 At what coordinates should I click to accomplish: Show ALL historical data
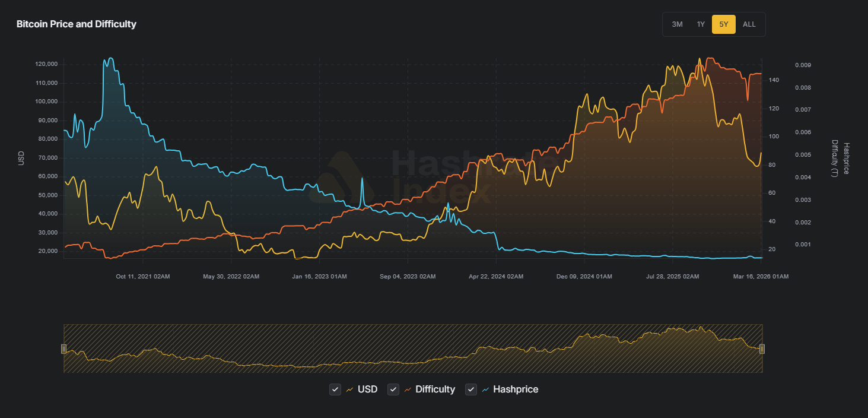[749, 24]
